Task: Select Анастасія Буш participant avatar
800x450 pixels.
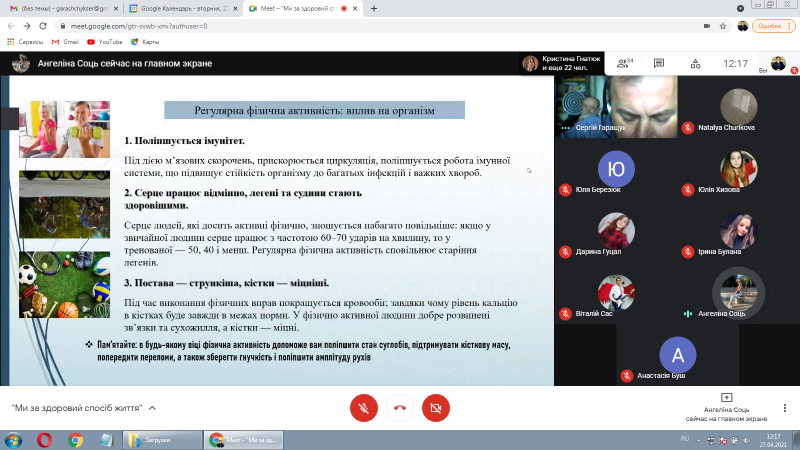Action: [678, 355]
